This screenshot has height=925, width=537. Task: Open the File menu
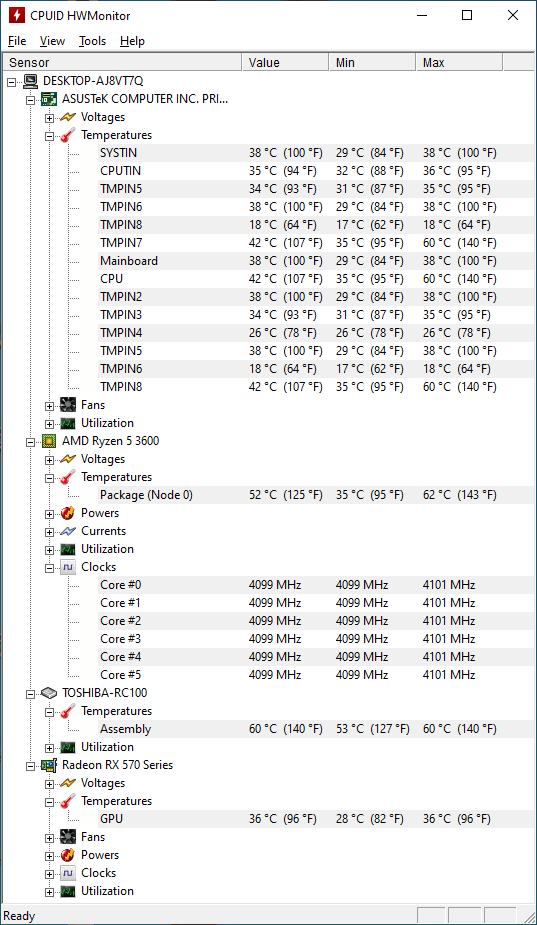(17, 41)
